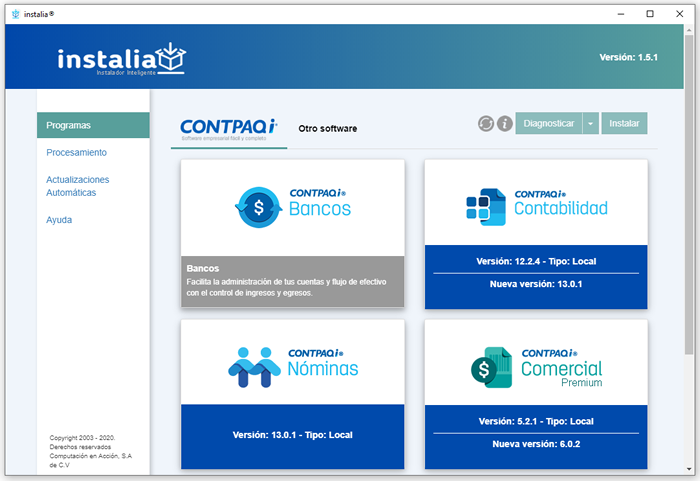Select the Comercial Premium dollar document icon
Screen dimensions: 700x481
pyautogui.click(x=491, y=367)
